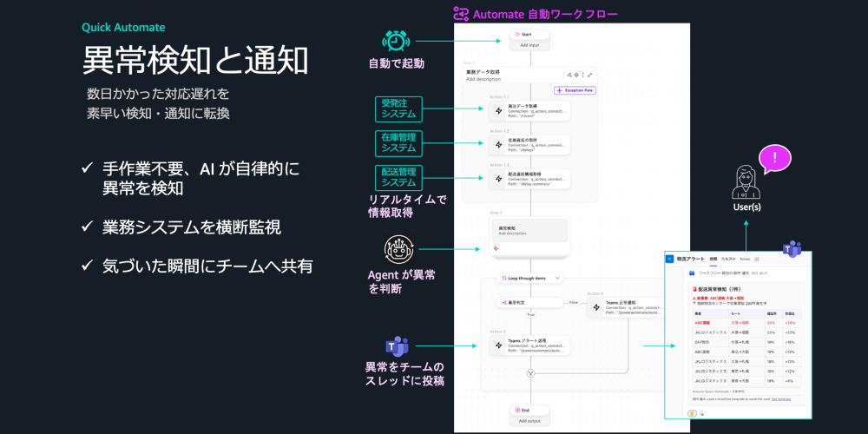
Task: Select the lightning icon of Action 4 Teams card
Action: click(596, 307)
